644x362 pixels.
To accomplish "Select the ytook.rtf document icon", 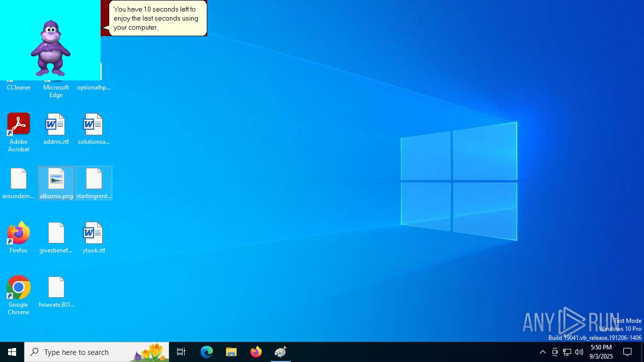I will (94, 238).
